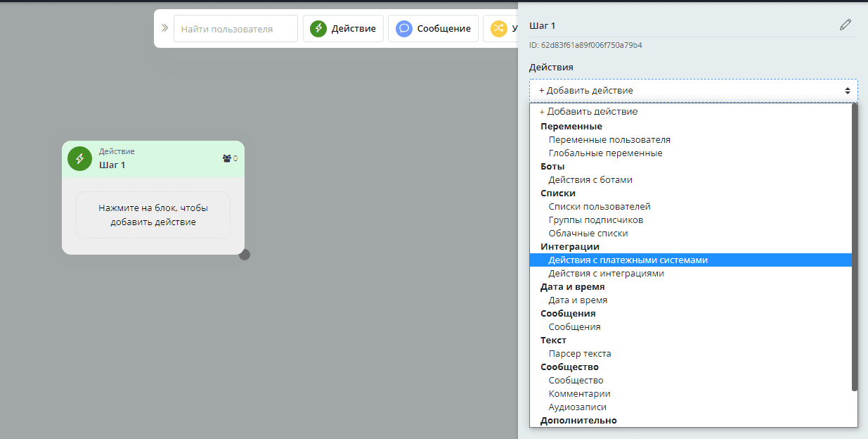Click the green lightning icon in Действие button
Image resolution: width=868 pixels, height=439 pixels.
[x=318, y=29]
